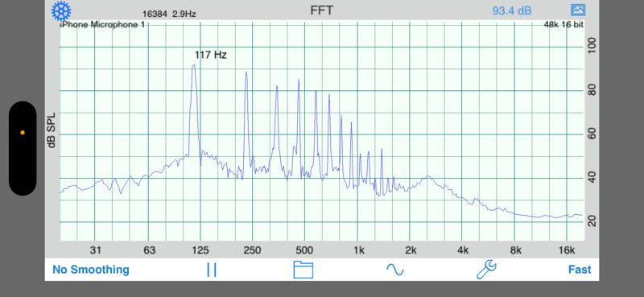The width and height of the screenshot is (644, 297).
Task: Tap the 125 frequency axis label
Action: 200,250
